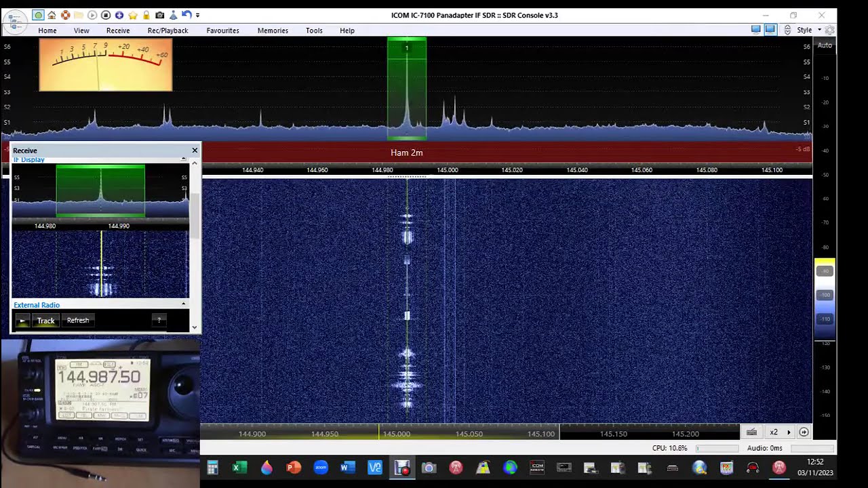Open the Calculator taskbar icon
868x488 pixels.
click(212, 467)
